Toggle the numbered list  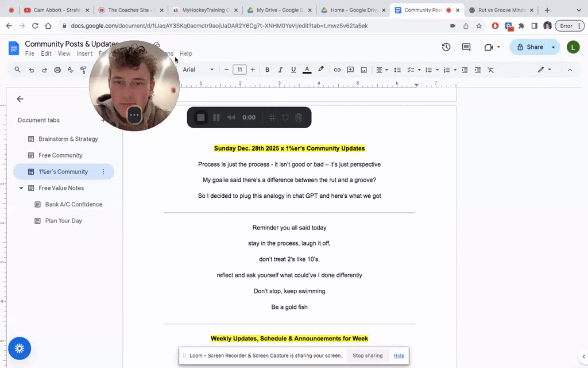pyautogui.click(x=447, y=70)
